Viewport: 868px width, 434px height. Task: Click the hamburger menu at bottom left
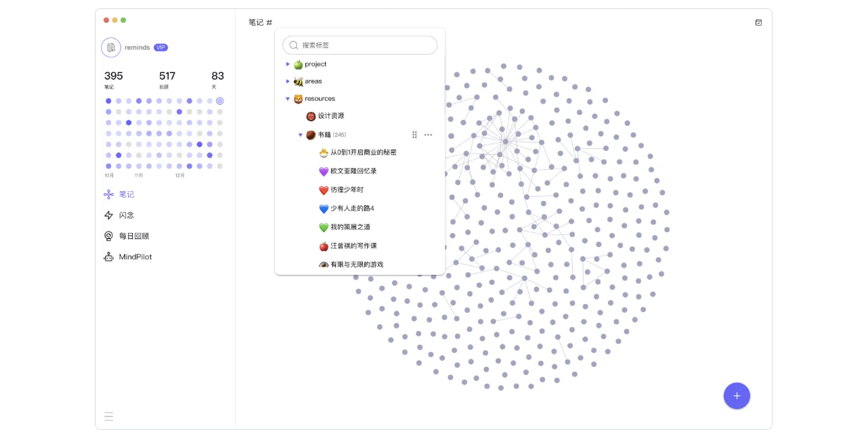click(x=109, y=416)
